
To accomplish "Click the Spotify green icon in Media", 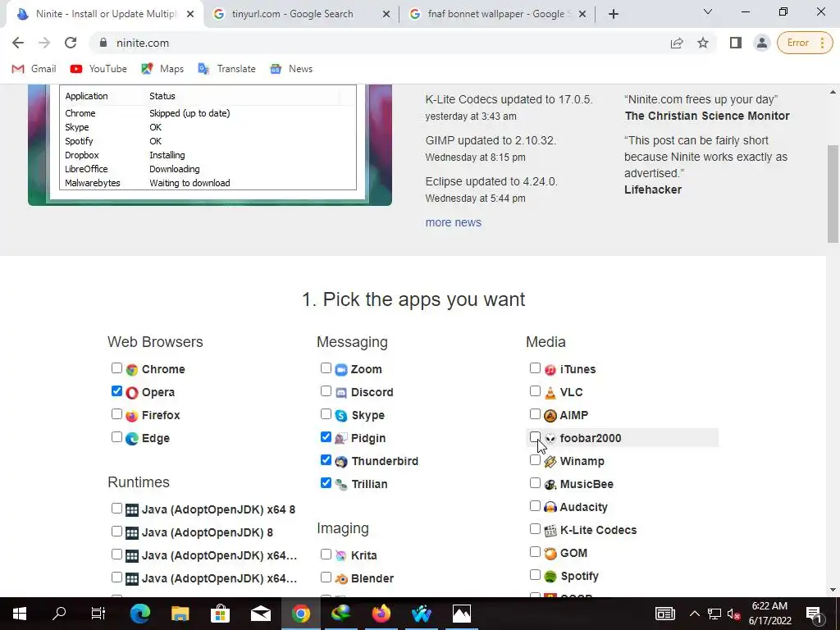I will click(550, 577).
